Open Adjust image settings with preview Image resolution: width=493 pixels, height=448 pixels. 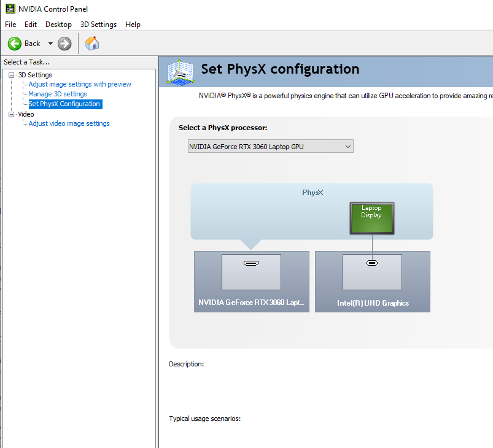80,84
